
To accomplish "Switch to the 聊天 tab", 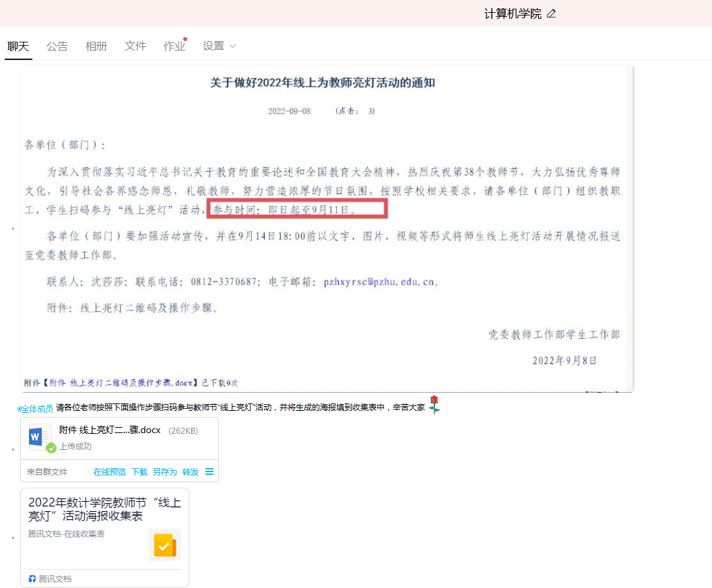I will click(x=18, y=46).
